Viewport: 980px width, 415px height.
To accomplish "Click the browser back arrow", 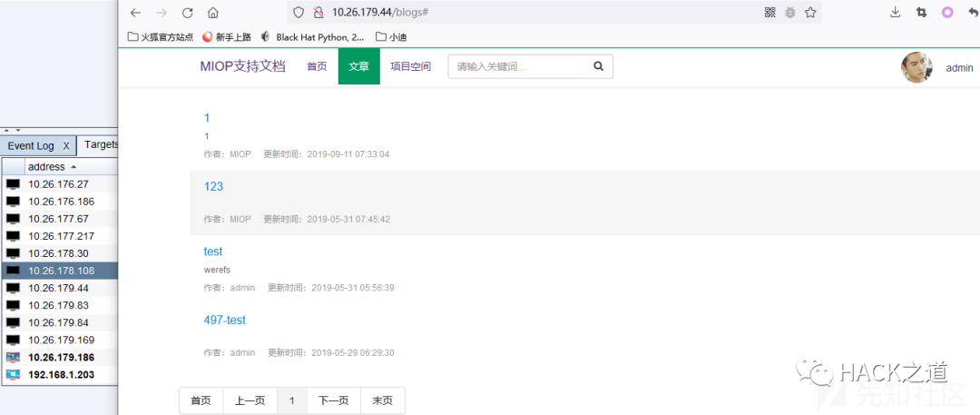I will 135,13.
